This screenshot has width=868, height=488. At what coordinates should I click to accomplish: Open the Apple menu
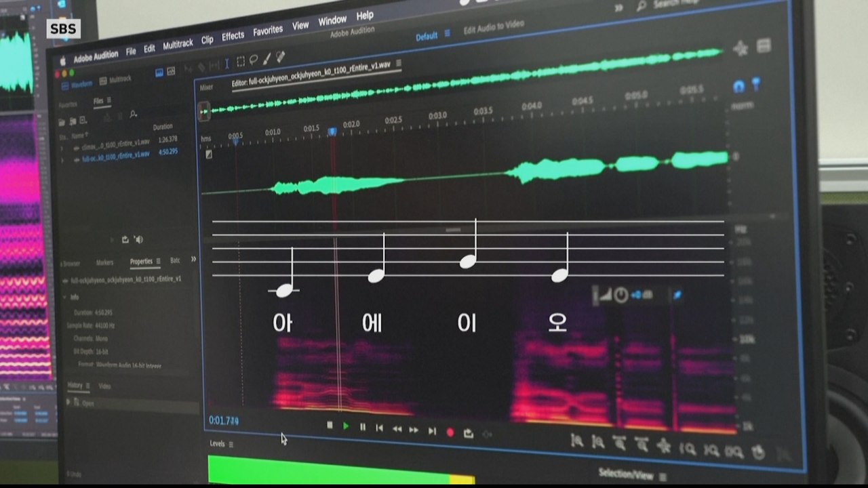(63, 60)
